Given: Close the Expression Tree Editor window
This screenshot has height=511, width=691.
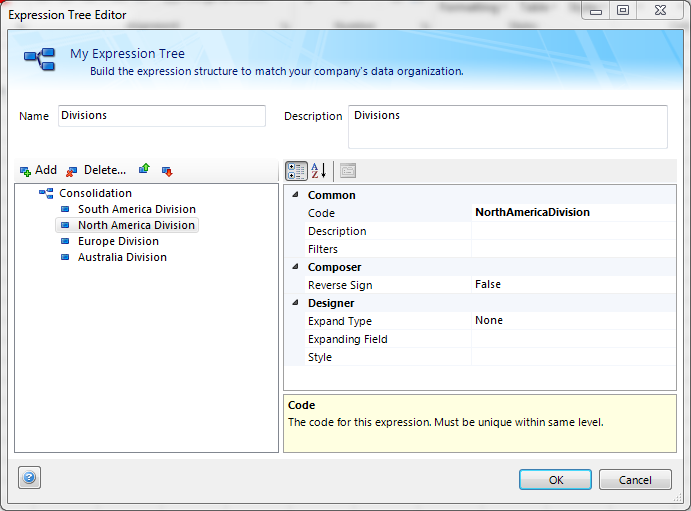Looking at the screenshot, I should (660, 11).
